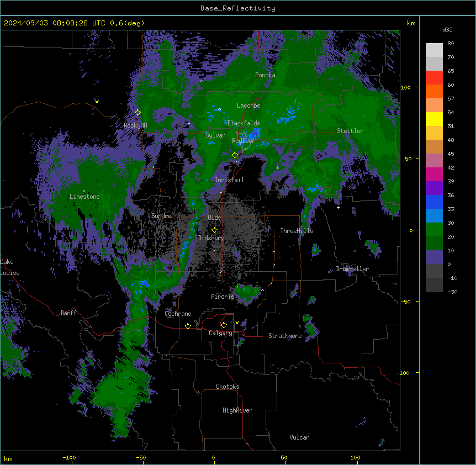
Task: Click the Okotoks city label
Action: [228, 387]
